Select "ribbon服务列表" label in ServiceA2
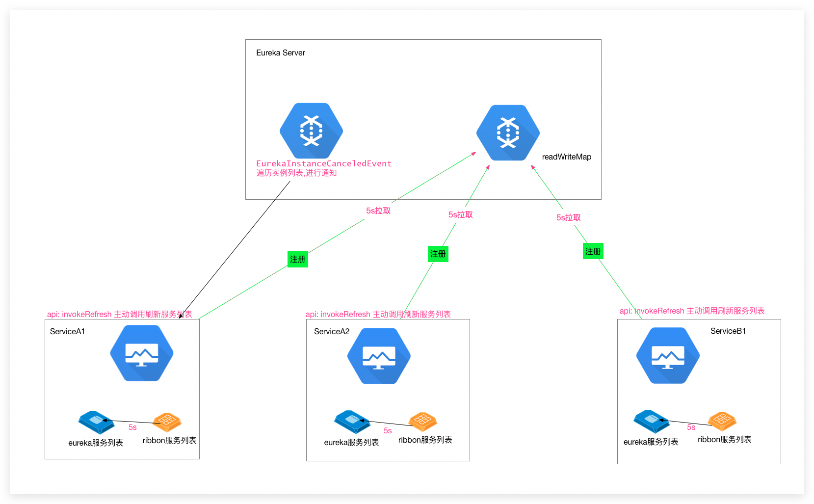Viewport: 814px width, 504px height. tap(425, 440)
